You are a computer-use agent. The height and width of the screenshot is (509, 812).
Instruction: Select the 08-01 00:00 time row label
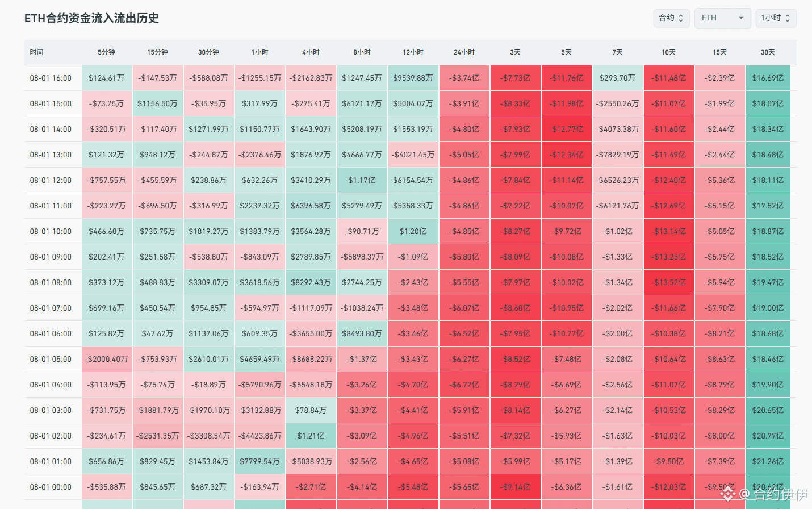click(51, 487)
